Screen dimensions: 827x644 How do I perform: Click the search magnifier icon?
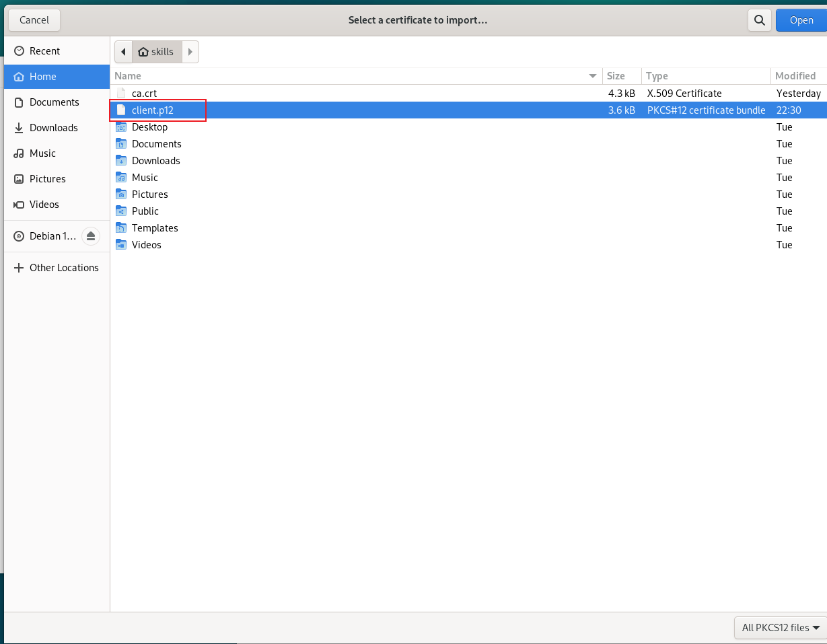point(760,20)
